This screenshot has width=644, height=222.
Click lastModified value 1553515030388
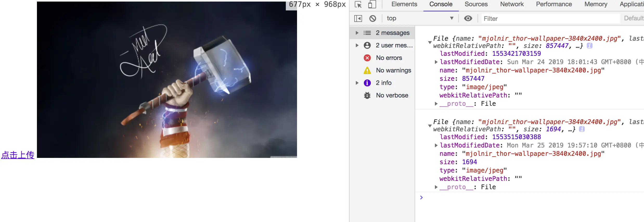[x=517, y=137]
